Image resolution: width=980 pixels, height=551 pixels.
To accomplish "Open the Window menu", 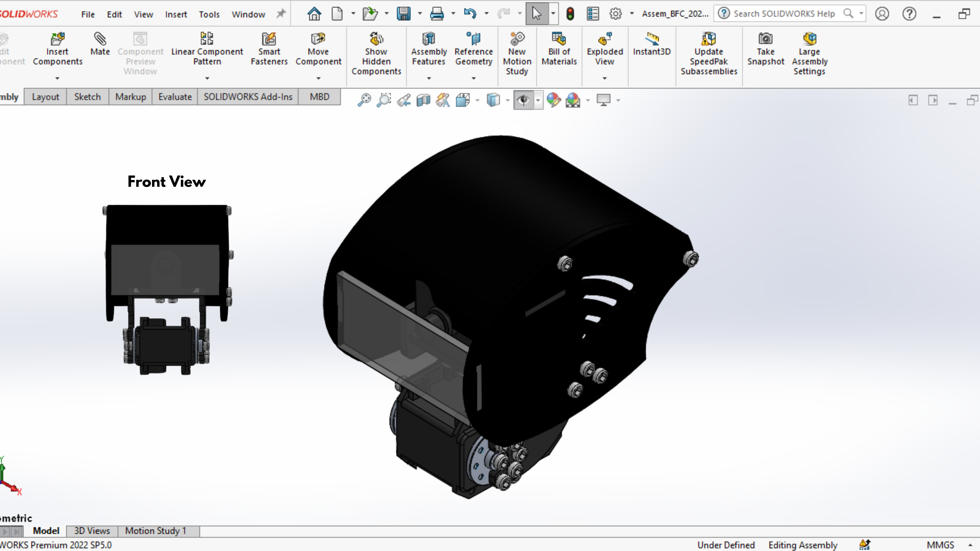I will pyautogui.click(x=248, y=15).
